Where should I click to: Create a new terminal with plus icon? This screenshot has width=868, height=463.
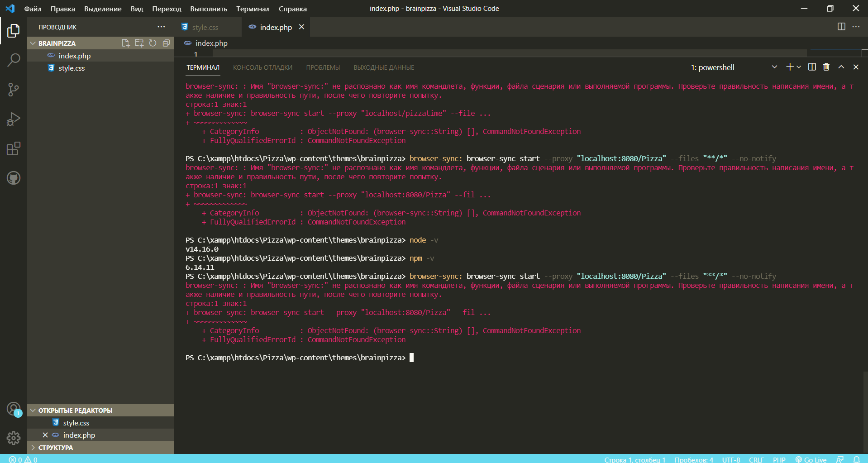(x=790, y=67)
